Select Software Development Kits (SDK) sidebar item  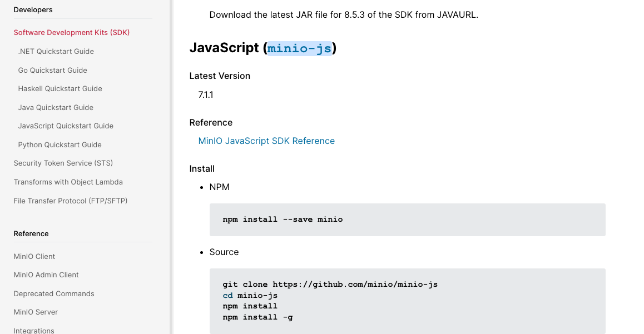[72, 33]
